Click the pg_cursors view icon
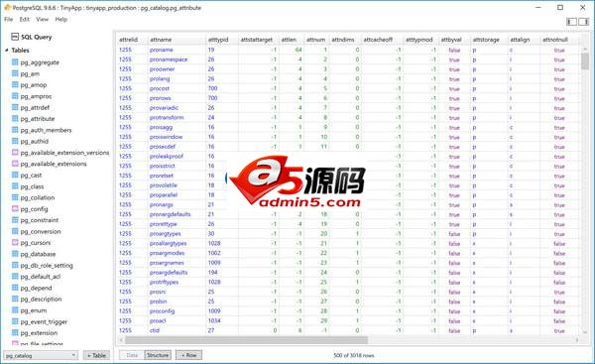This screenshot has width=595, height=364. pos(15,242)
